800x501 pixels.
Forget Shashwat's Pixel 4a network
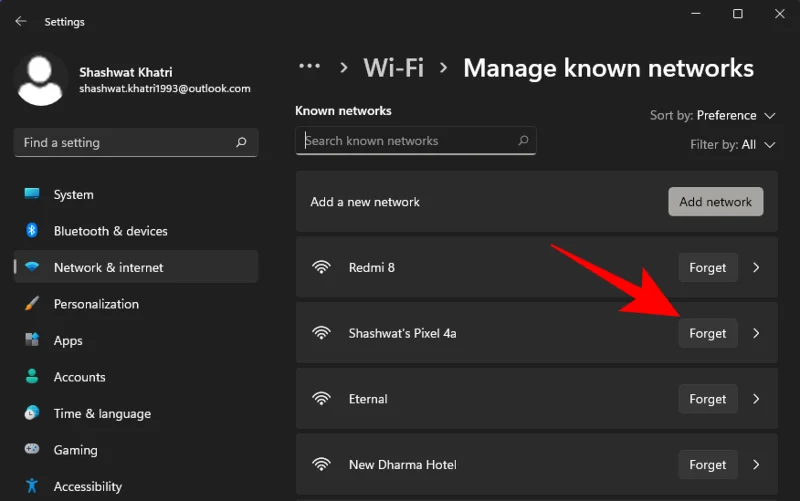pos(708,333)
